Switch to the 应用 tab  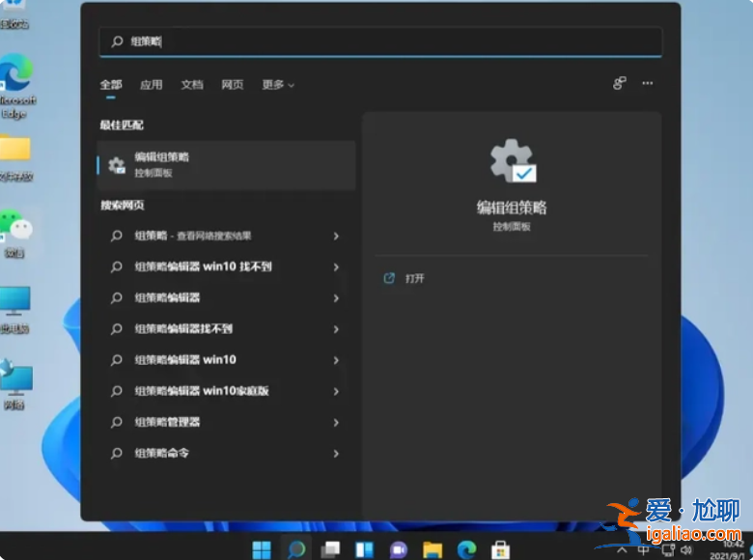tap(152, 85)
